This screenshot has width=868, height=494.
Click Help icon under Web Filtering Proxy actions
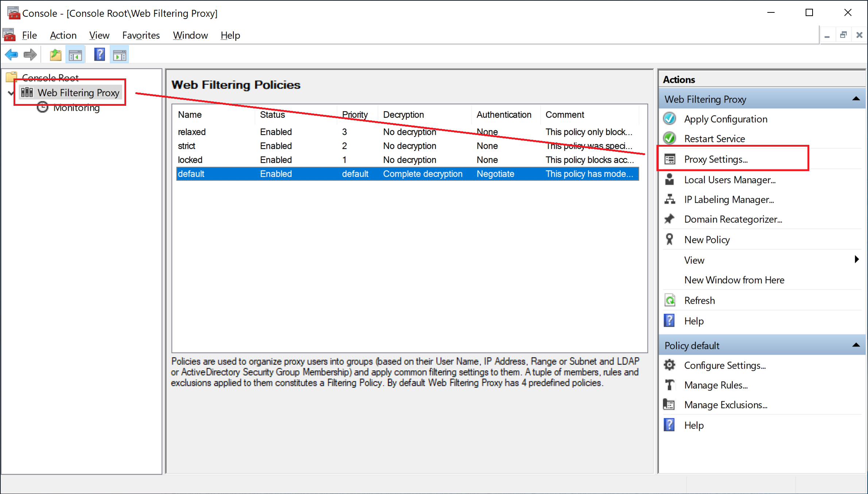(x=669, y=321)
